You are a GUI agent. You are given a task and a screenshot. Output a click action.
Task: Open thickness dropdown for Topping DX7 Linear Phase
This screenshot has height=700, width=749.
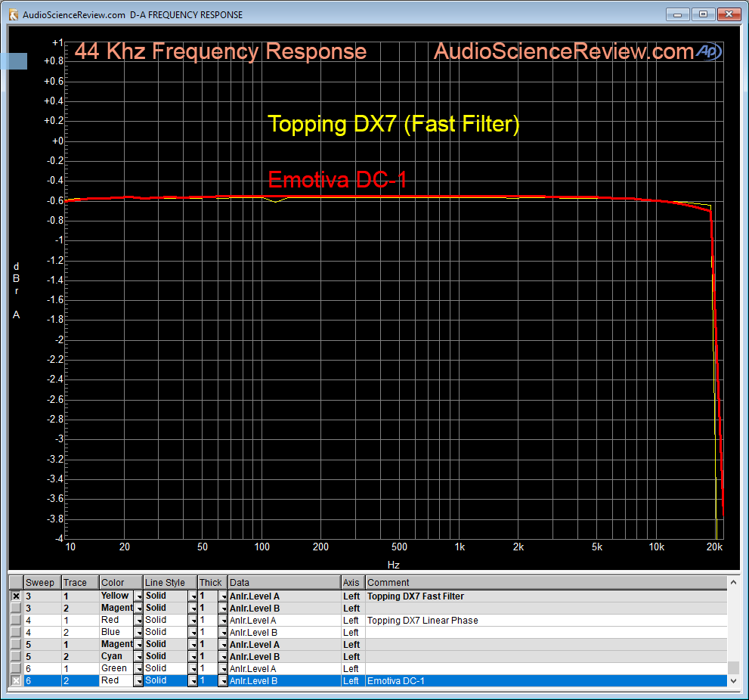coord(223,620)
